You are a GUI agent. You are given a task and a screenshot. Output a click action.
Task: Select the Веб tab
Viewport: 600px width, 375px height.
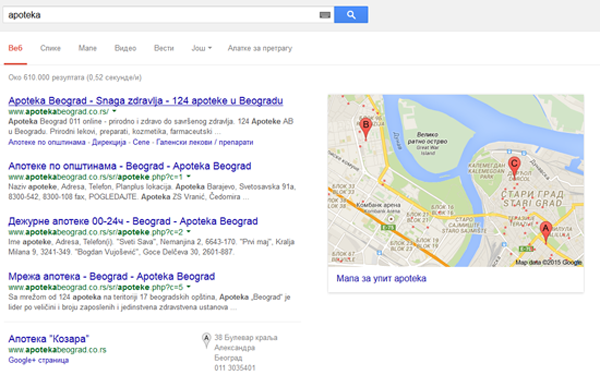15,48
